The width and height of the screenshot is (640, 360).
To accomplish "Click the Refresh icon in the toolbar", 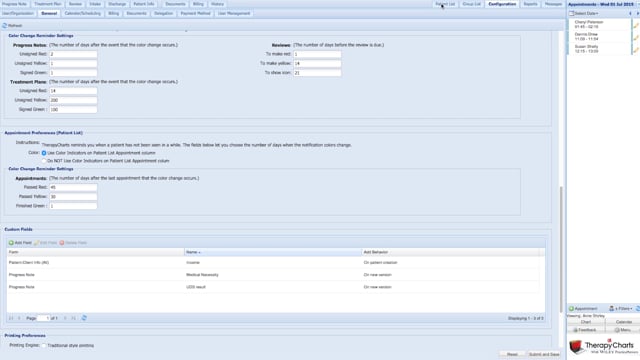I will (4, 26).
